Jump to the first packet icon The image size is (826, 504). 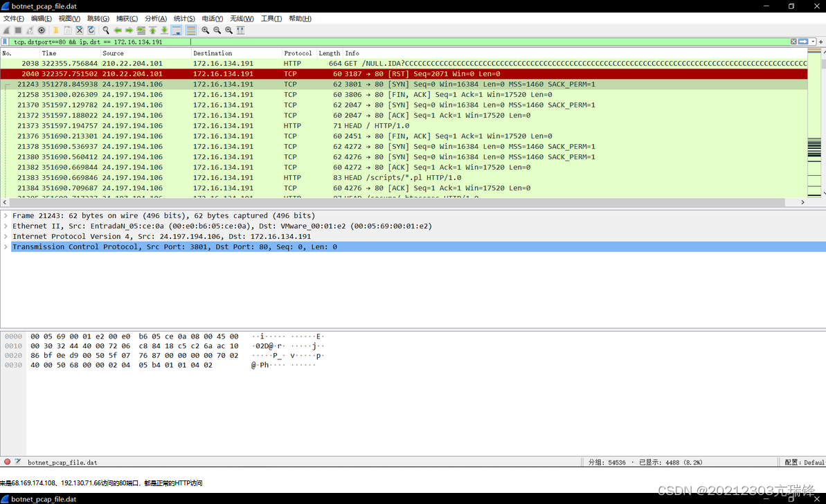click(x=153, y=30)
